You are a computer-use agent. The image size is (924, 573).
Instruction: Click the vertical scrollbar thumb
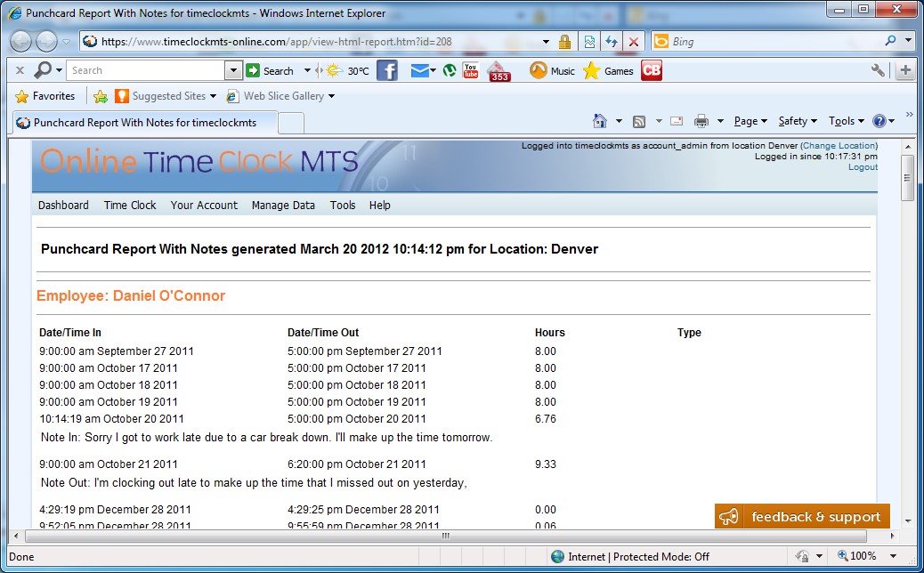[907, 179]
